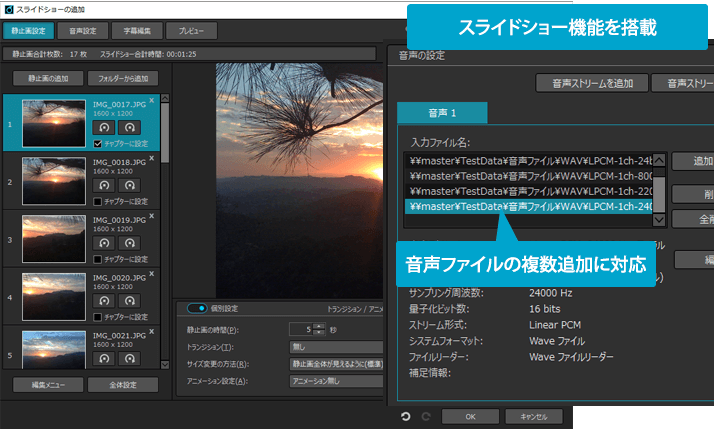Remove IMG_0019.JPG with its X icon

click(x=152, y=216)
